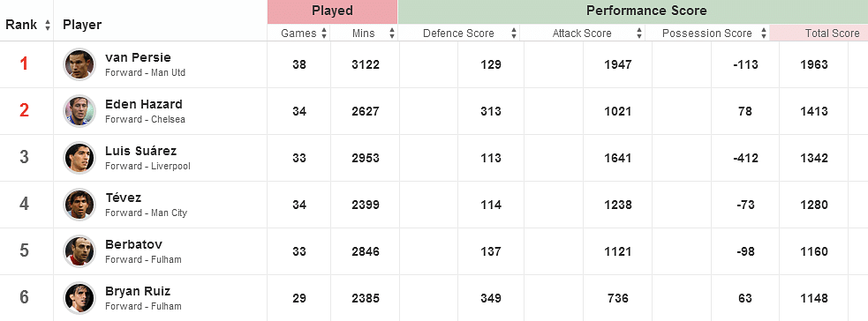
Task: Click Bryan Ruiz's avatar image
Action: (79, 298)
